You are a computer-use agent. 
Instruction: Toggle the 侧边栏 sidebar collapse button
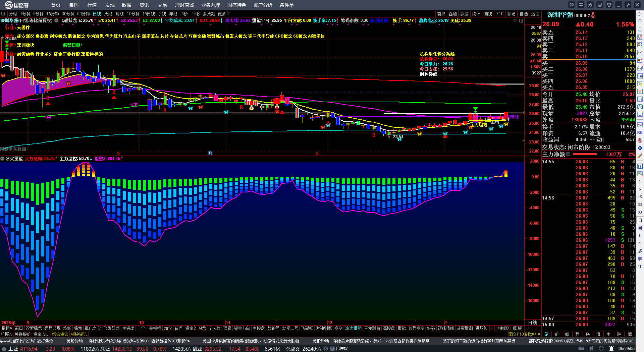533,334
